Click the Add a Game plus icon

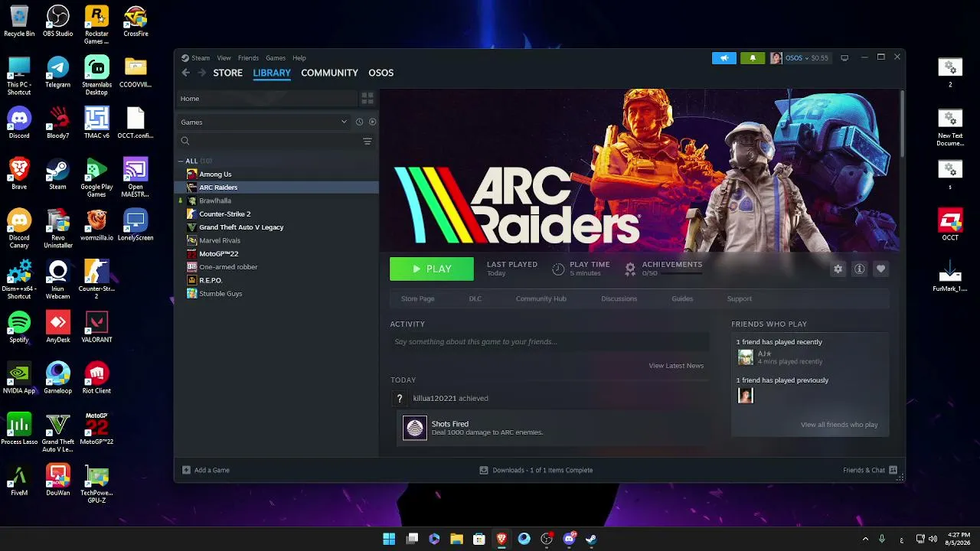click(x=186, y=470)
